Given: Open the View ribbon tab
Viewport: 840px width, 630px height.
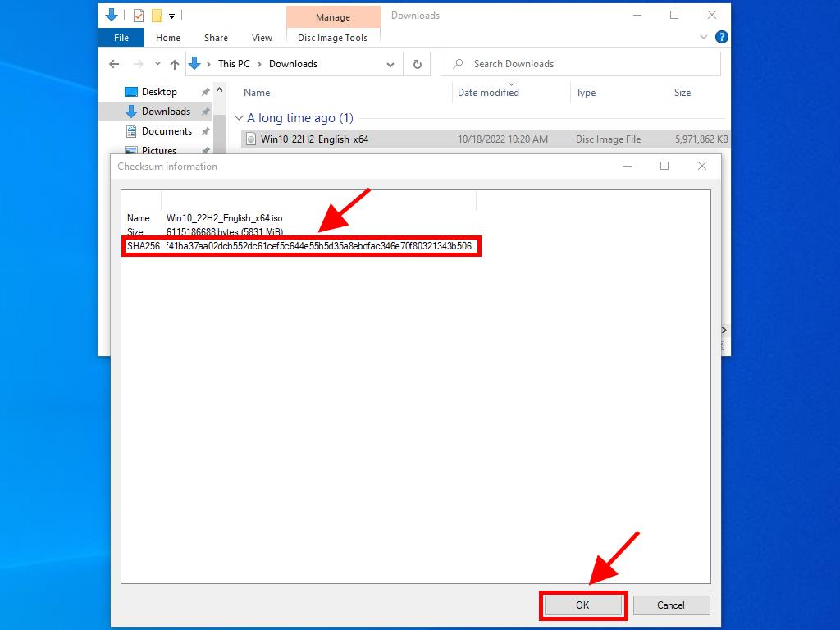Looking at the screenshot, I should click(262, 38).
